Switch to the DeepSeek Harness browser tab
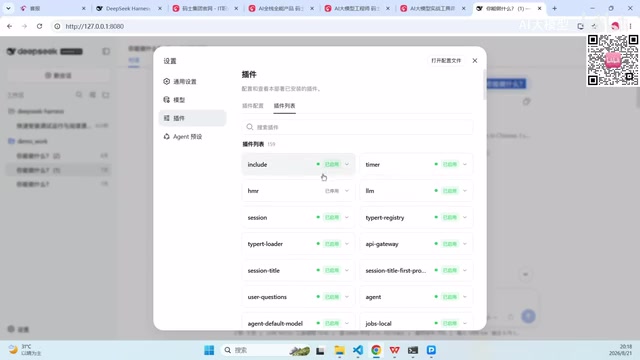 coord(128,8)
